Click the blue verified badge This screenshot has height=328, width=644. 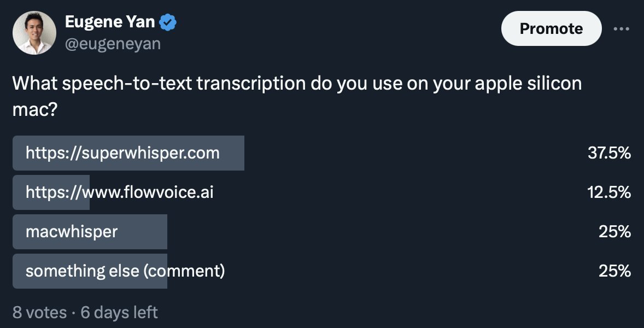click(x=167, y=22)
